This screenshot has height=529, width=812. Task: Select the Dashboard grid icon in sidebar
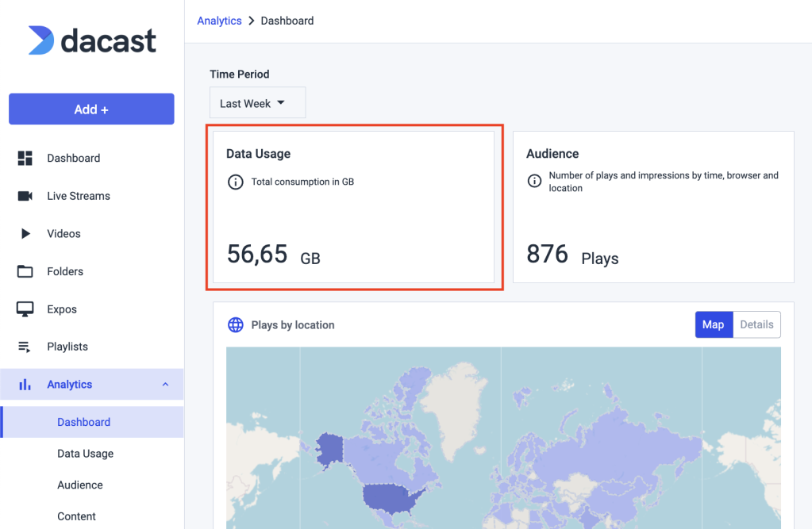[26, 158]
